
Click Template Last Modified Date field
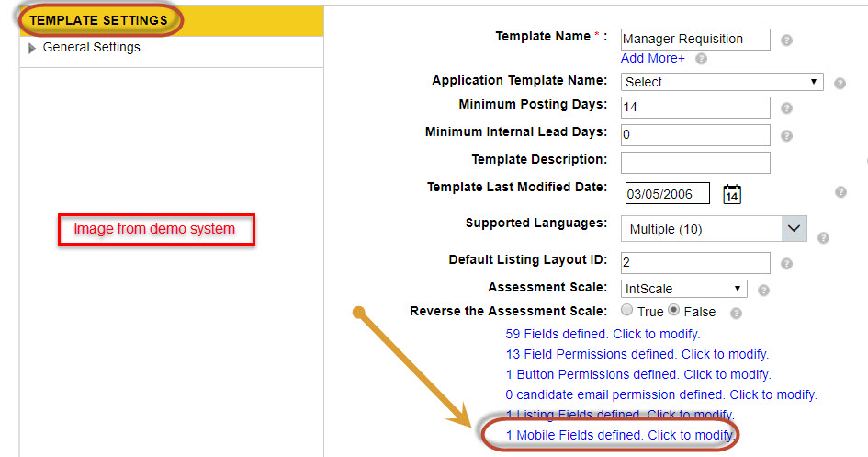click(668, 193)
